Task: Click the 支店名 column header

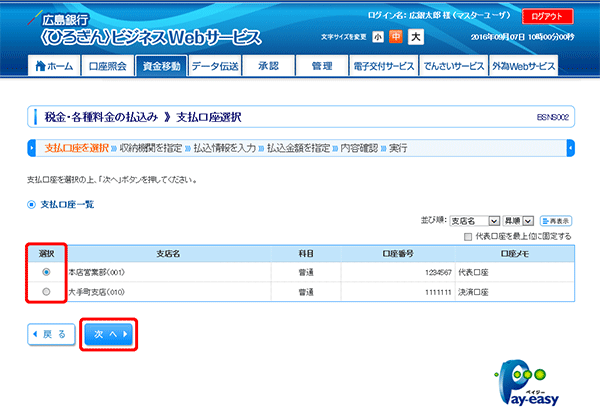Action: [168, 254]
